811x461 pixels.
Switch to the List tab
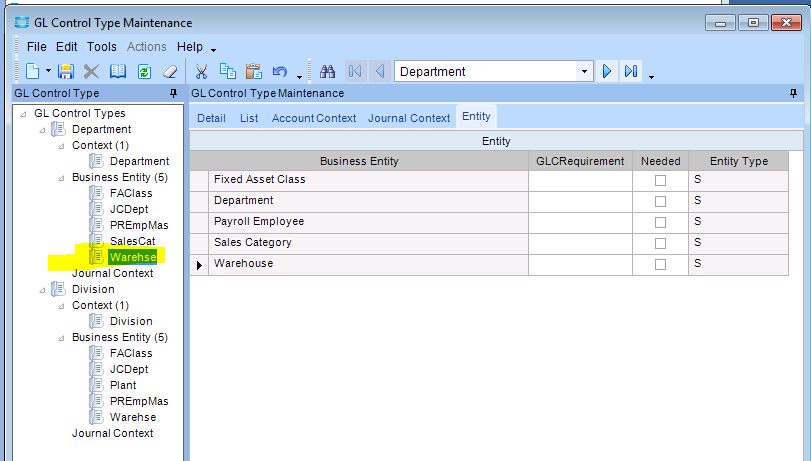click(x=249, y=118)
